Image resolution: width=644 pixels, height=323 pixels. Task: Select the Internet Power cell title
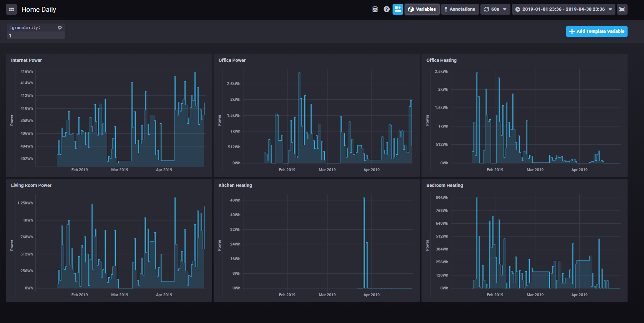26,60
